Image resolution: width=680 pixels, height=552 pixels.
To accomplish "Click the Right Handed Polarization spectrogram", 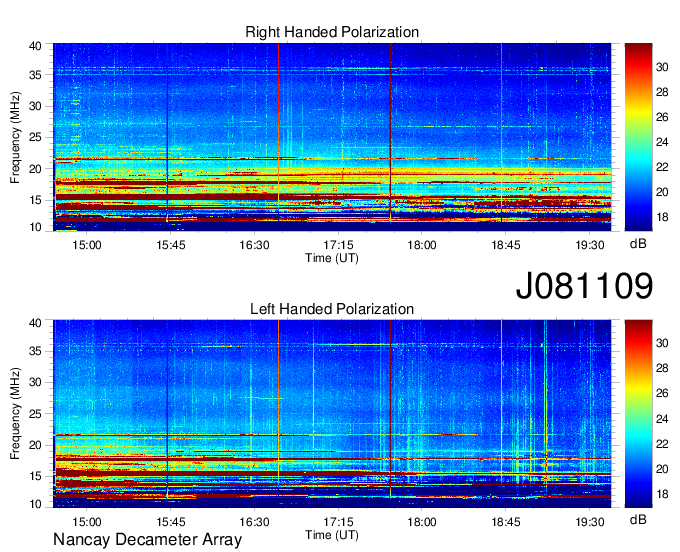I will [332, 137].
